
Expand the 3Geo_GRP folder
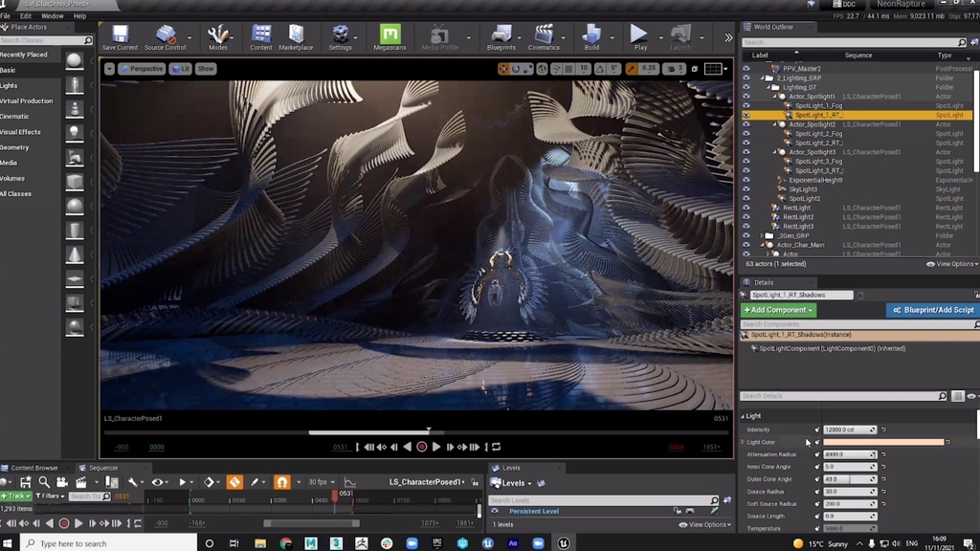[x=762, y=235]
